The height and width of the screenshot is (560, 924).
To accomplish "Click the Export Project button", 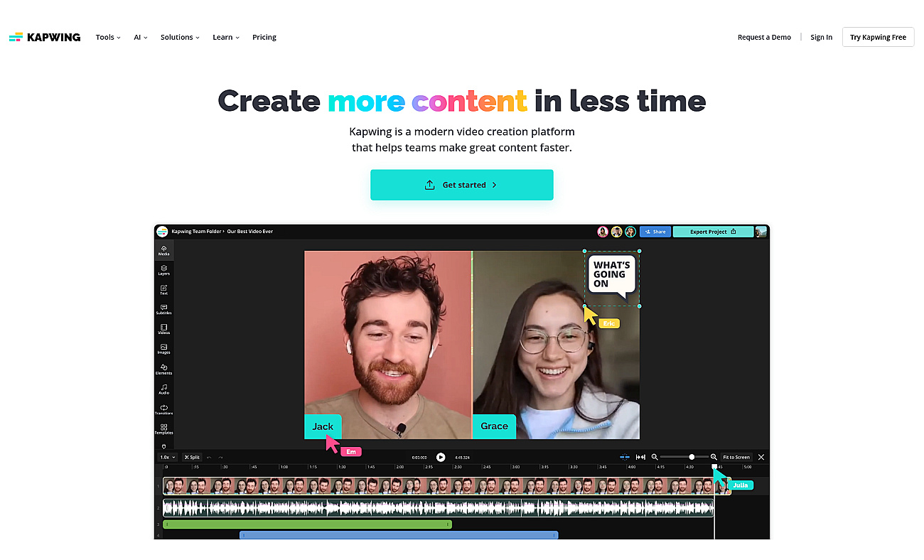I will coord(713,232).
